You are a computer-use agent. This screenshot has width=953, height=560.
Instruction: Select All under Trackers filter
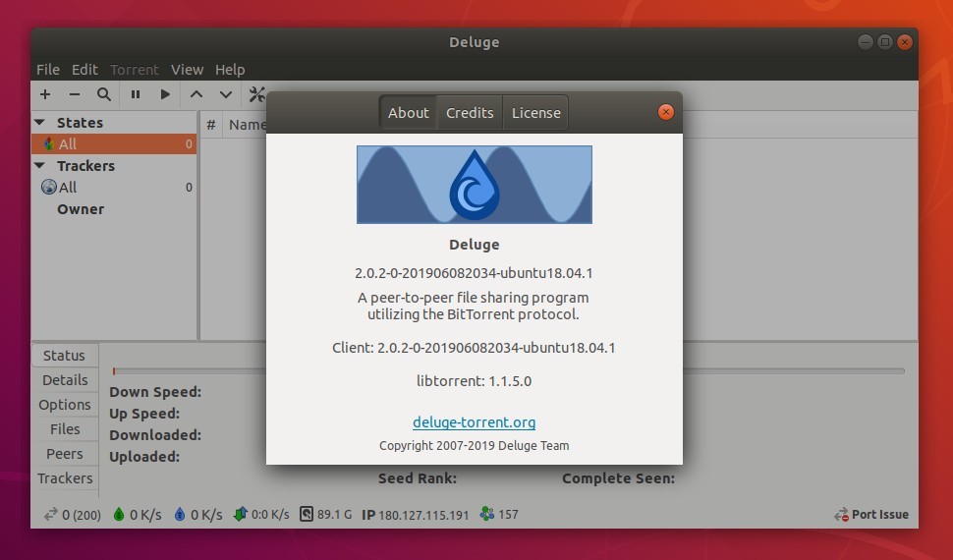114,188
